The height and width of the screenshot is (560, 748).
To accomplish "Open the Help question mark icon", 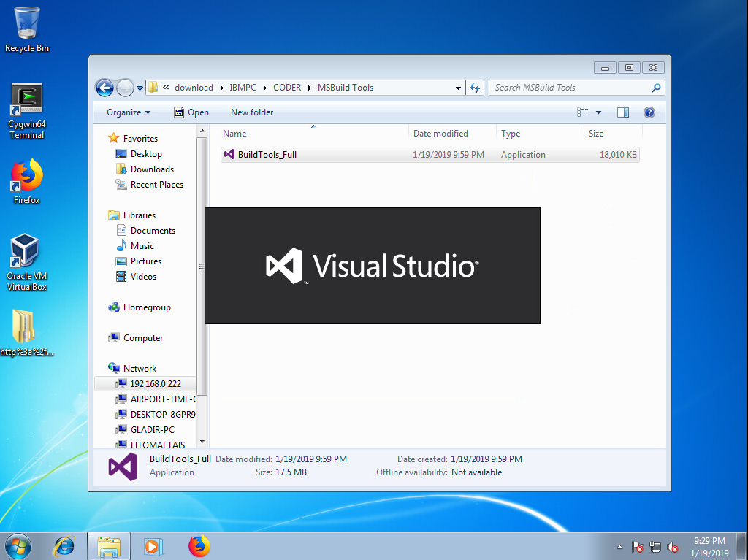I will point(649,112).
